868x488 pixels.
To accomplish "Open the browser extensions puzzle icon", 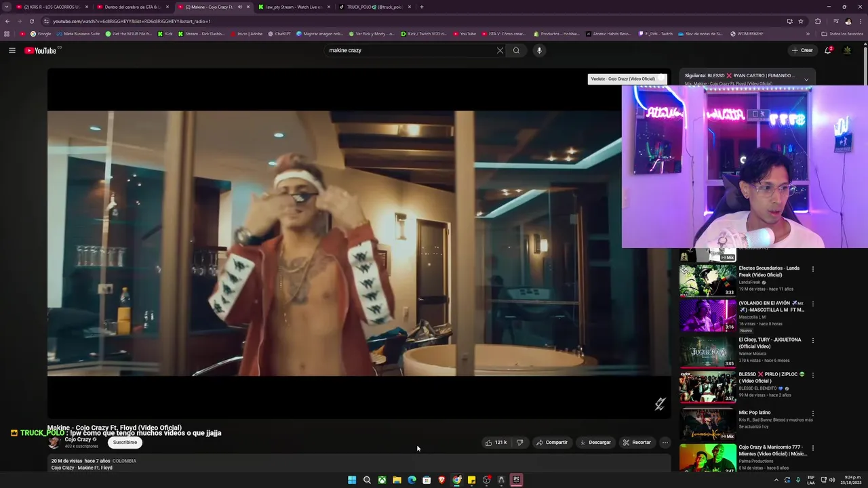I will (x=817, y=21).
